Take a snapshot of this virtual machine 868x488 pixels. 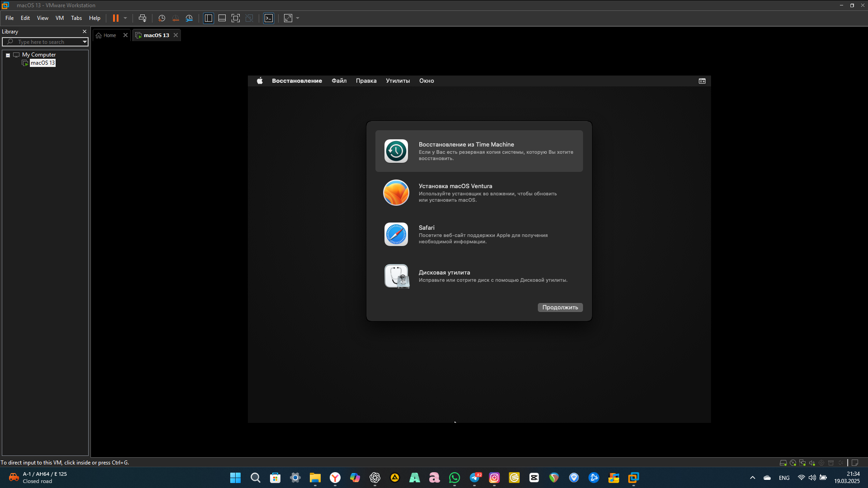coord(161,18)
